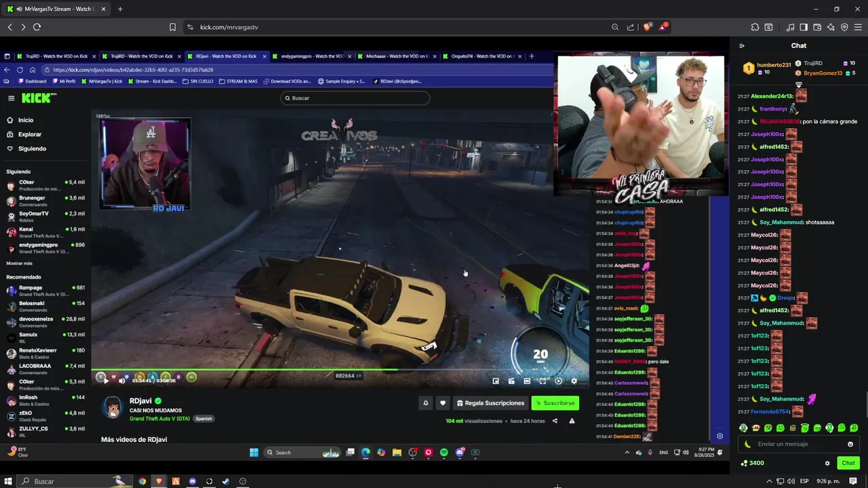Image resolution: width=868 pixels, height=488 pixels.
Task: Open a new browser tab with plus
Action: [120, 9]
